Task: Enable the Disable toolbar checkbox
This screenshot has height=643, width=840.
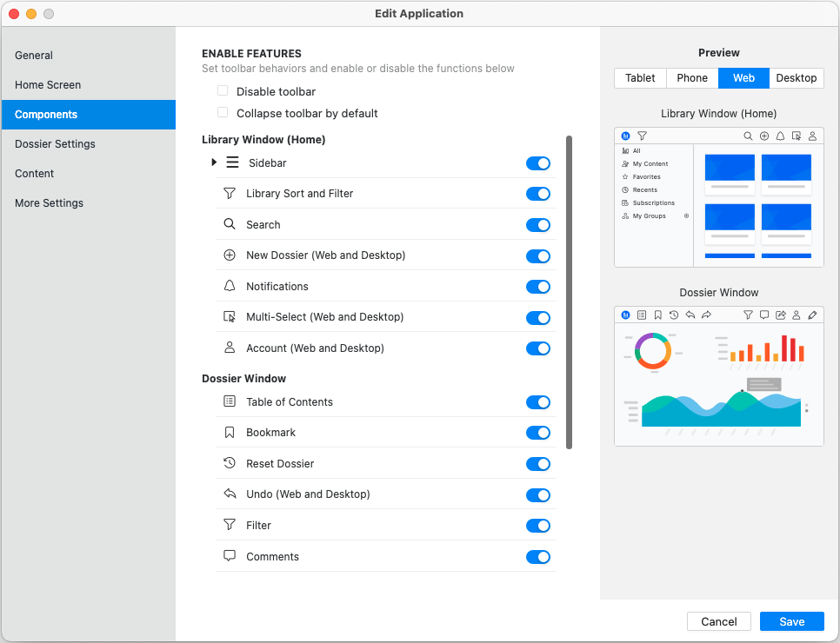Action: (x=223, y=91)
